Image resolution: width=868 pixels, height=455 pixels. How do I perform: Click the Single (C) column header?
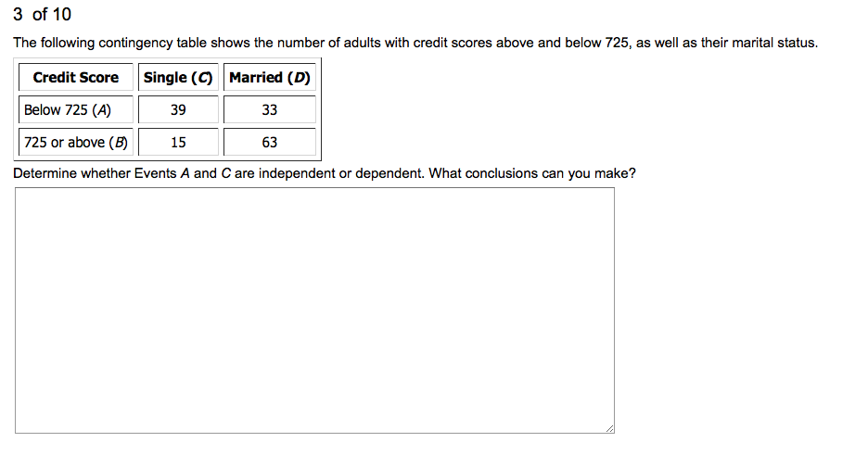[x=178, y=78]
